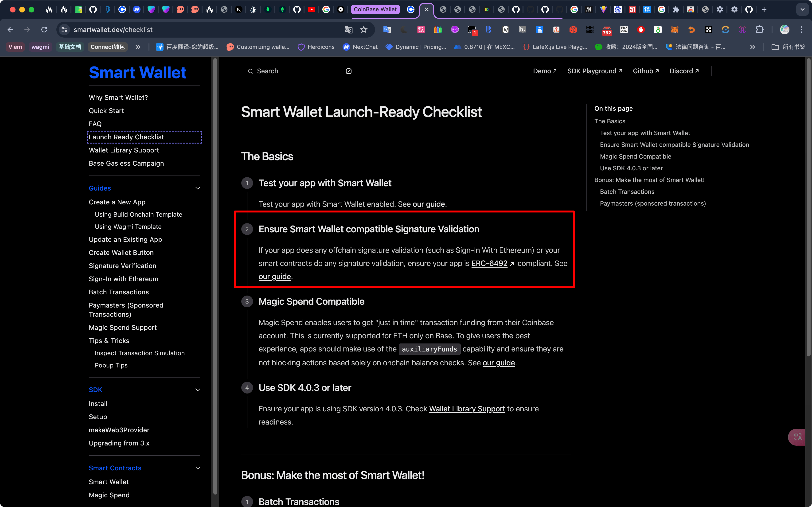Click the Smart Wallet logo heading
The height and width of the screenshot is (507, 812).
(137, 72)
